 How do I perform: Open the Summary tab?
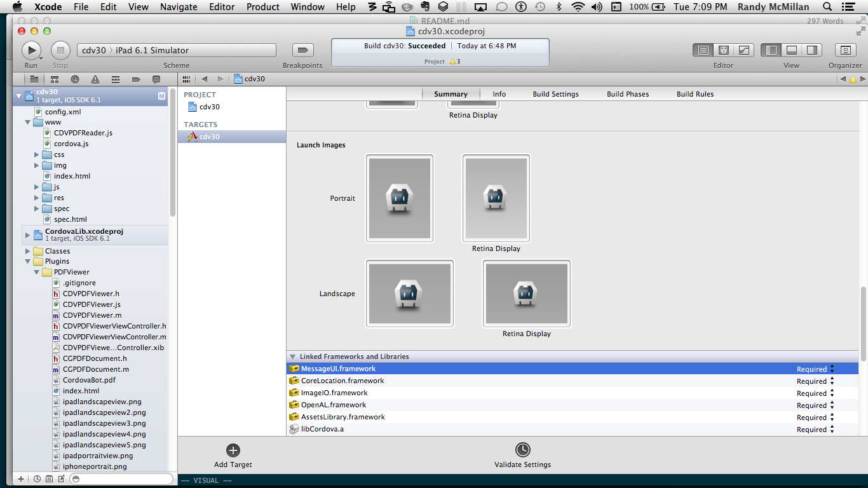[451, 94]
